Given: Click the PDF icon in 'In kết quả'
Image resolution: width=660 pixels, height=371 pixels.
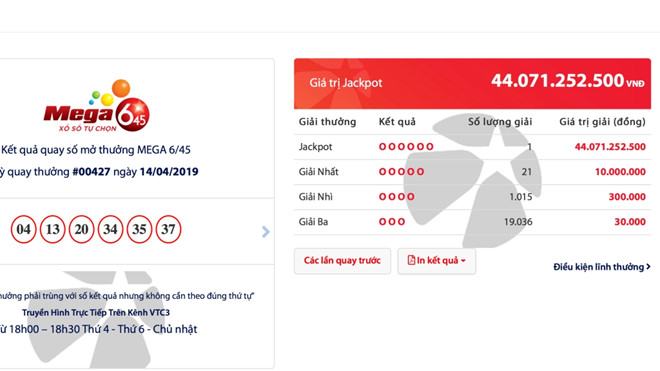Looking at the screenshot, I should [x=411, y=260].
